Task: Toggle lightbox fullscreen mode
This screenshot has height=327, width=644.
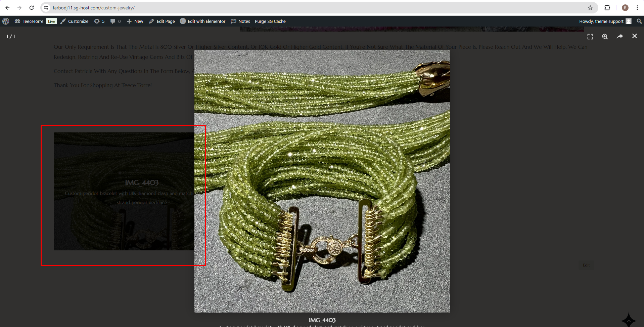Action: 590,37
